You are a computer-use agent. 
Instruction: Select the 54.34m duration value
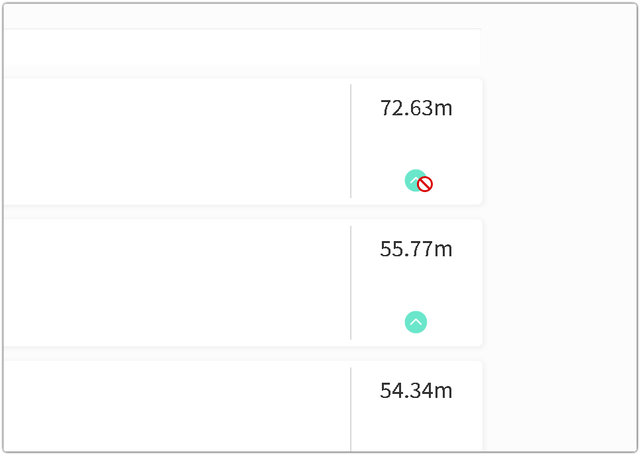416,390
